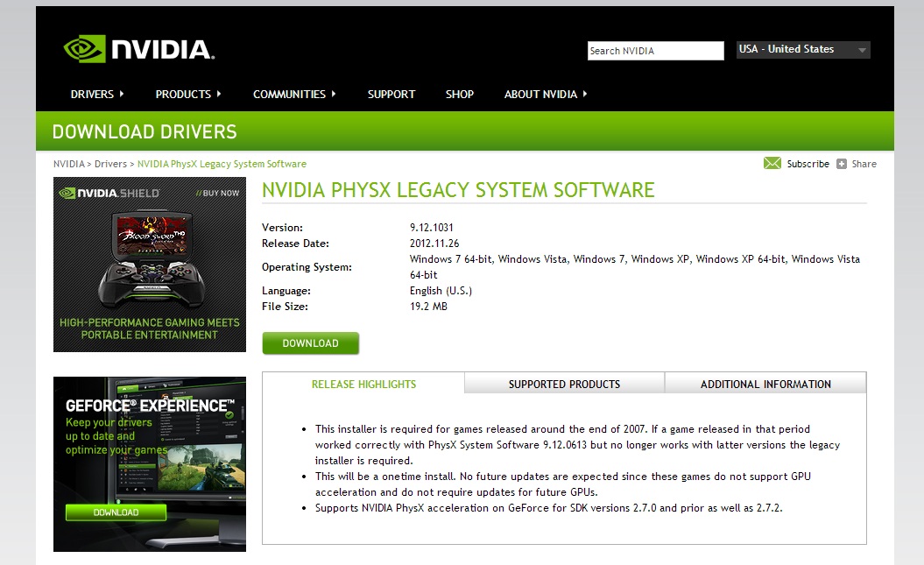The height and width of the screenshot is (565, 924).
Task: Click the Share link text
Action: [x=864, y=164]
